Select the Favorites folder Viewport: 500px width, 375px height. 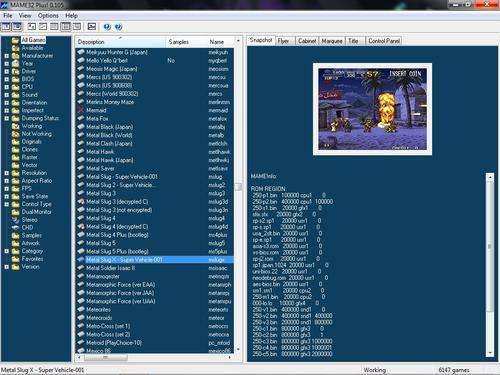click(x=32, y=259)
